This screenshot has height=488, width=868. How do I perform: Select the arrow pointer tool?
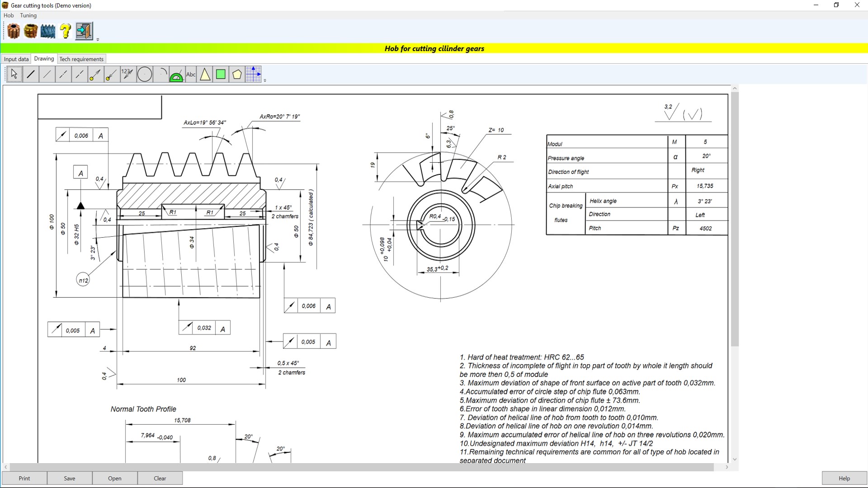14,74
